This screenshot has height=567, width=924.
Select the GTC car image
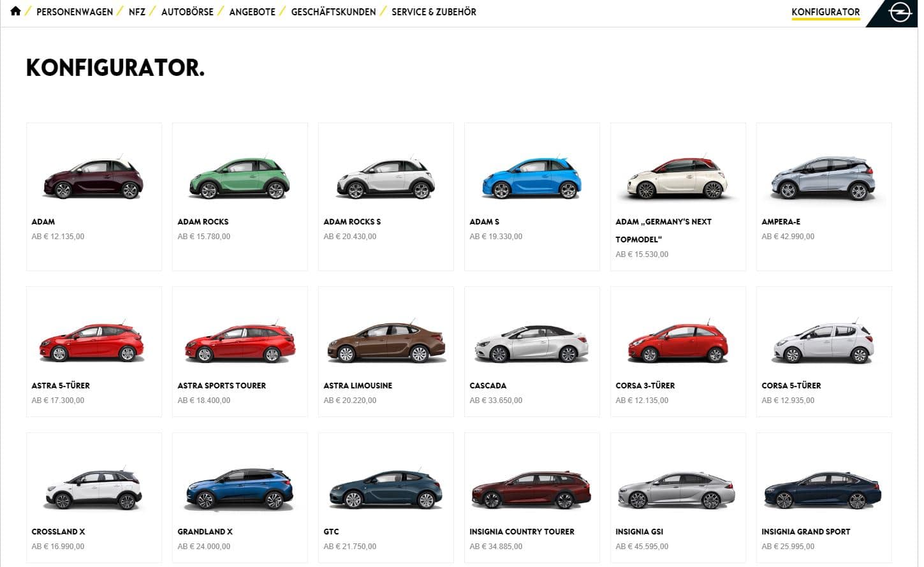click(x=385, y=489)
